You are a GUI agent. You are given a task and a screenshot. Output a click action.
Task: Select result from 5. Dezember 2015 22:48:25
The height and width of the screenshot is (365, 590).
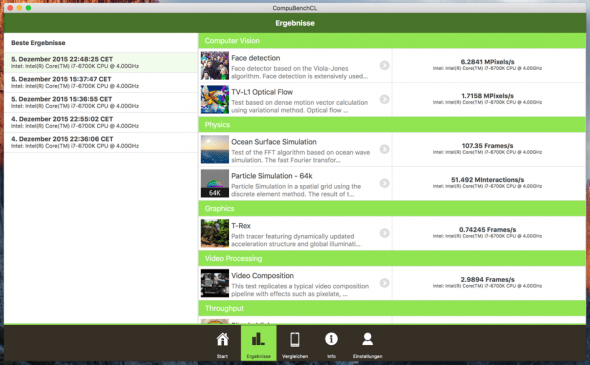(101, 62)
